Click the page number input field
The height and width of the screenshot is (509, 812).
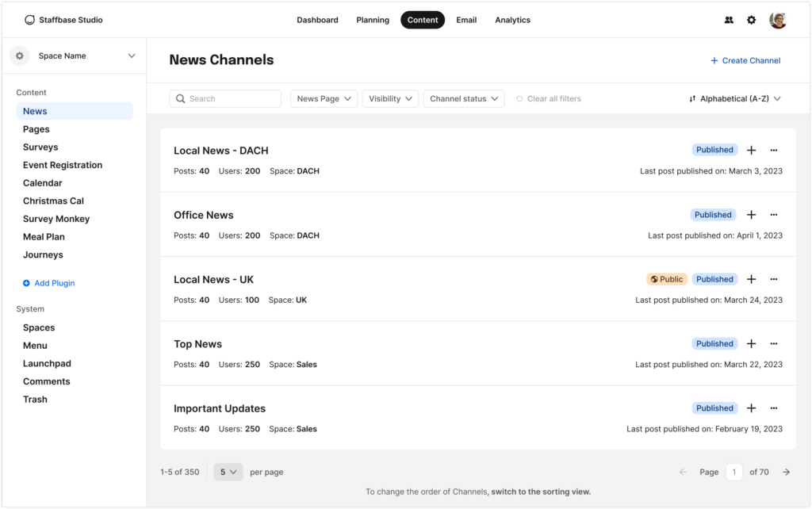coord(733,472)
